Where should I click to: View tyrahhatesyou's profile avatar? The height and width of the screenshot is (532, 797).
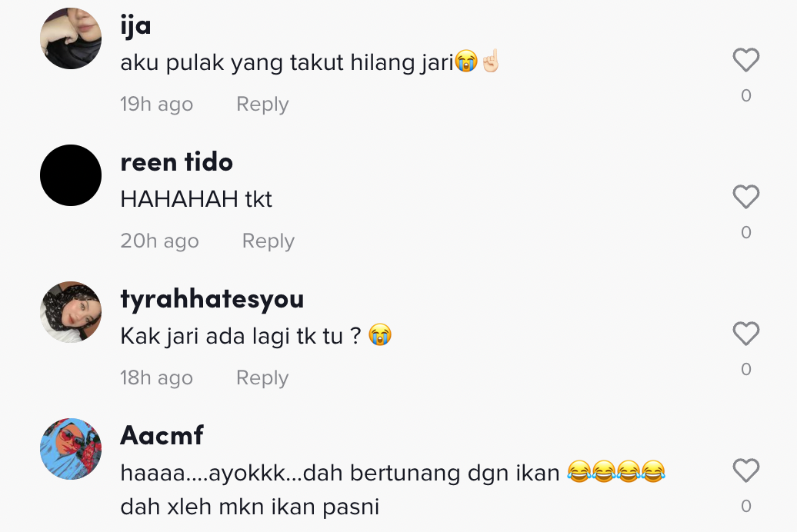click(71, 312)
